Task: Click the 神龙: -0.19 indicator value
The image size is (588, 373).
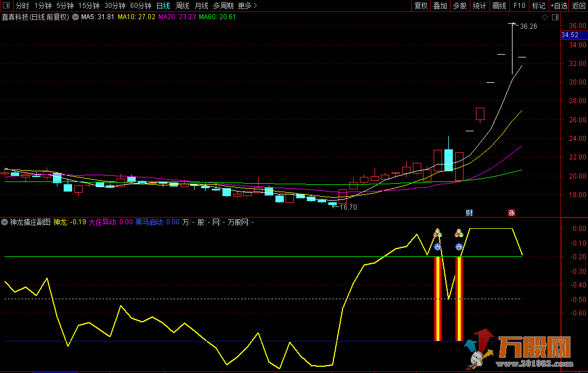Action: click(70, 222)
